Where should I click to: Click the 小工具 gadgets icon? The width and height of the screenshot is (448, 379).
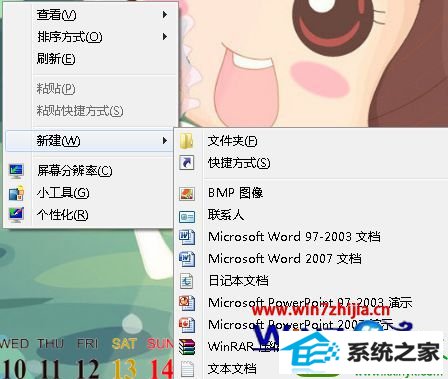point(16,193)
